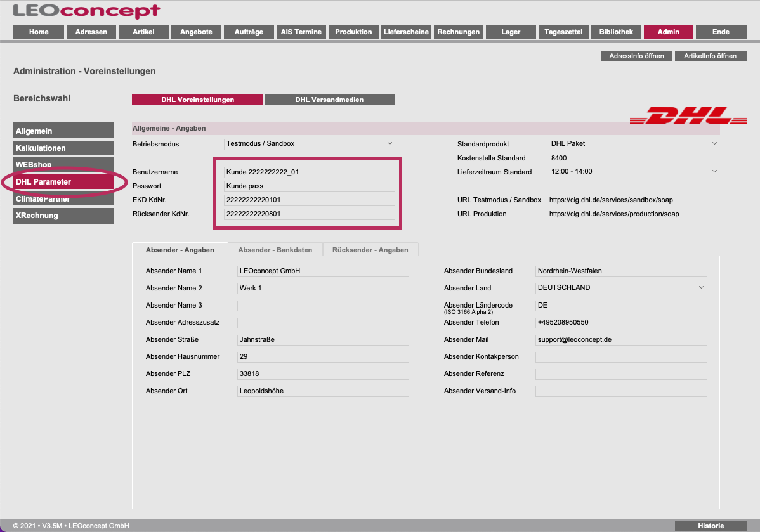The height and width of the screenshot is (532, 760).
Task: Click the Kostenstelle Standard field
Action: coord(634,158)
